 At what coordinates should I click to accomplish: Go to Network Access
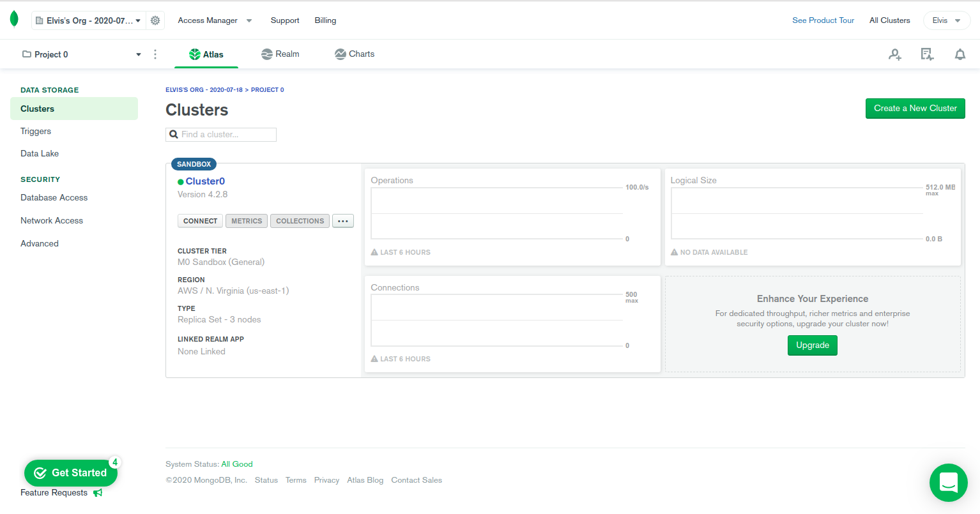[52, 220]
